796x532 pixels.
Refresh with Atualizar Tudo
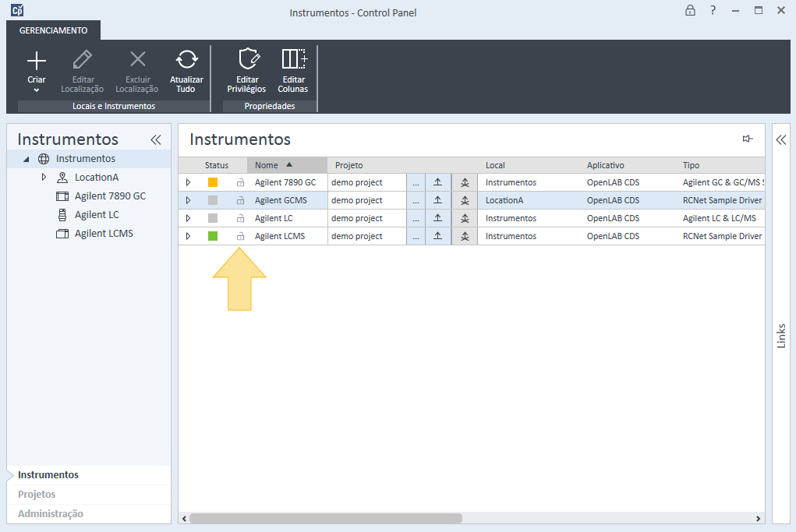[x=186, y=72]
